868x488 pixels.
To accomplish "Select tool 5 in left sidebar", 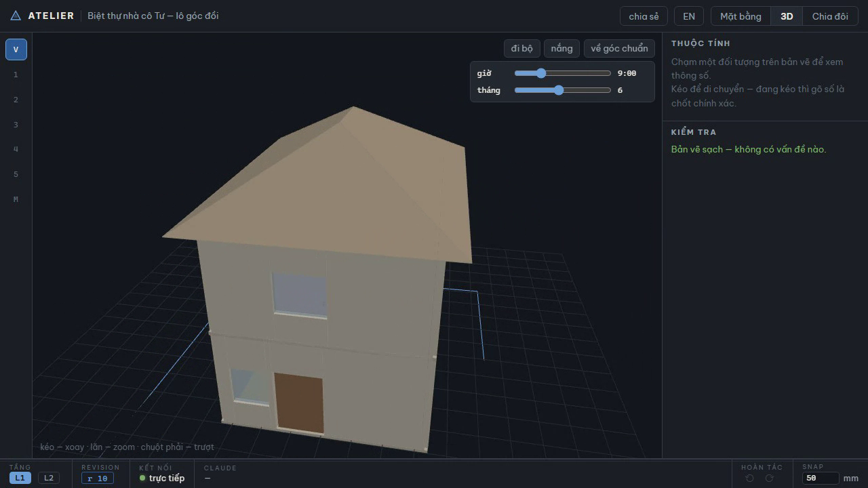I will pyautogui.click(x=16, y=174).
